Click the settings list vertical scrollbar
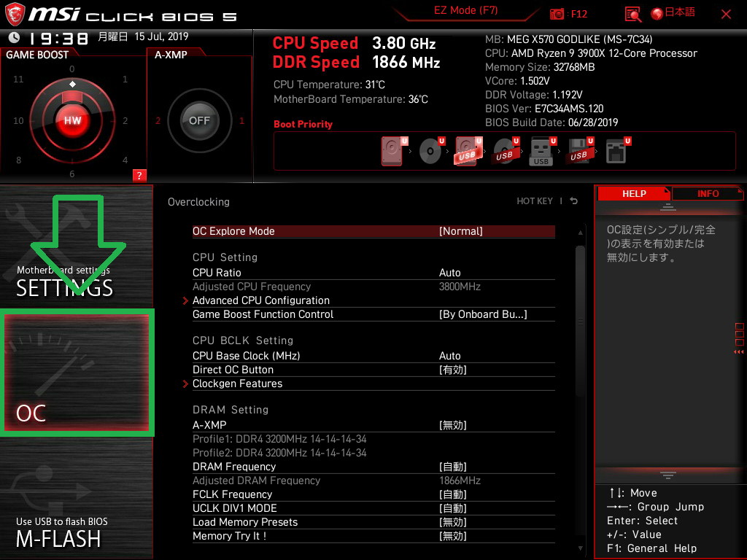Screen dimensions: 747x560 click(x=580, y=322)
